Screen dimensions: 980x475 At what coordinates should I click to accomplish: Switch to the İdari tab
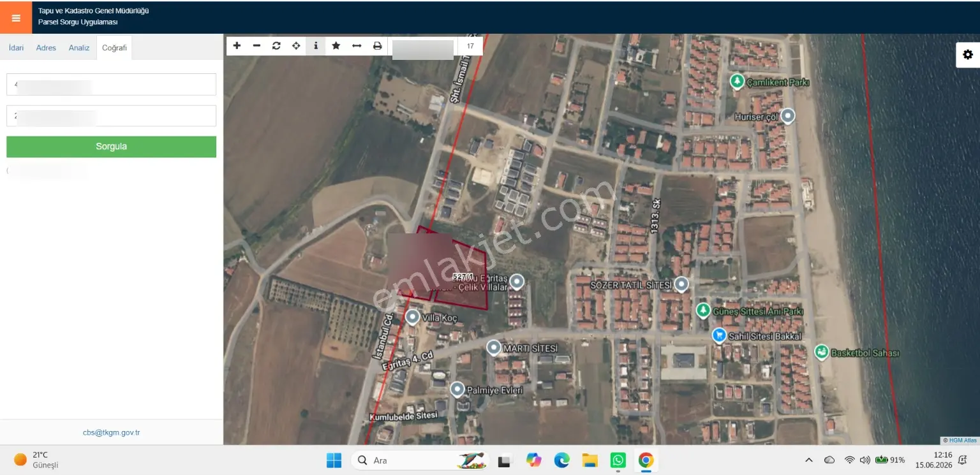click(x=16, y=48)
